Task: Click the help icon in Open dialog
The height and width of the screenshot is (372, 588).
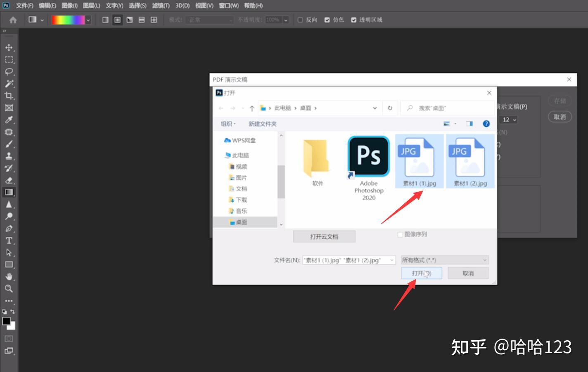Action: 486,124
